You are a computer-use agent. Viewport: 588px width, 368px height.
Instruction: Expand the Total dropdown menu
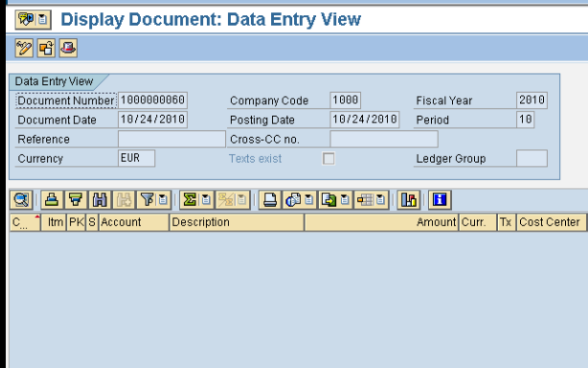point(206,199)
